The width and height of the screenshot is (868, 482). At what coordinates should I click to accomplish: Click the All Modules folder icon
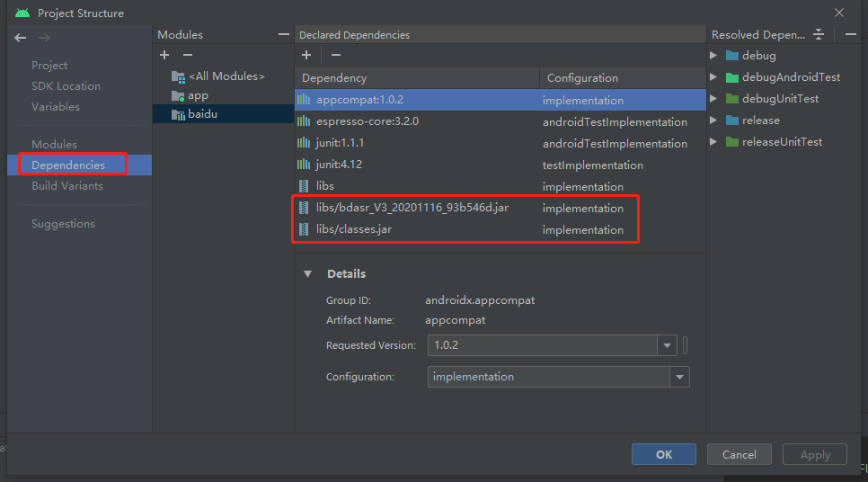(178, 77)
